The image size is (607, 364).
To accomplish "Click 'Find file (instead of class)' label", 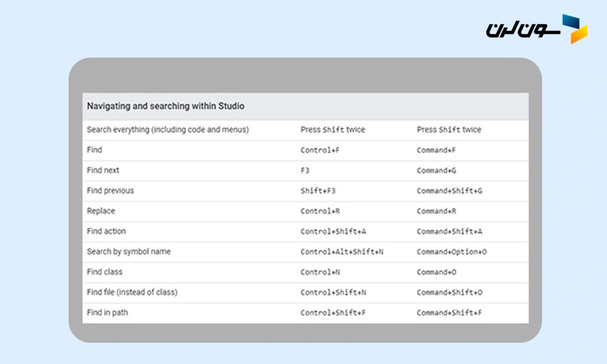I will [x=132, y=292].
